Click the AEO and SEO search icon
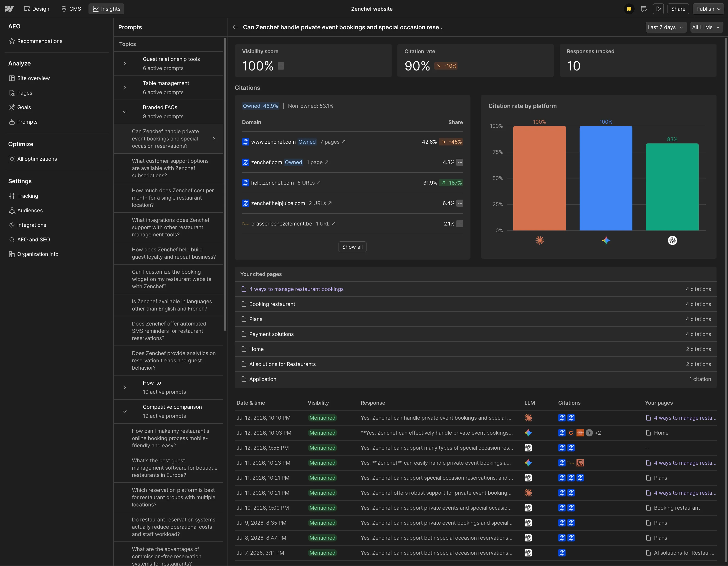 coord(12,240)
